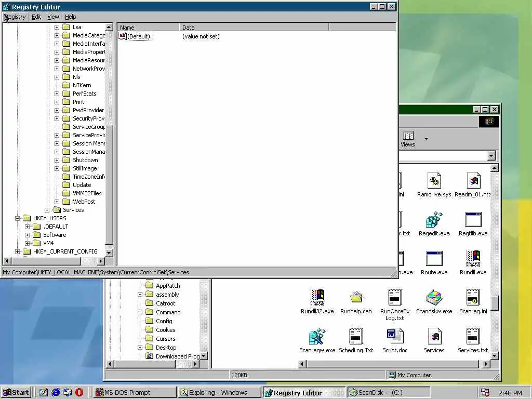The image size is (532, 399).
Task: Select the Cookies folder in Explorer tree
Action: [166, 330]
